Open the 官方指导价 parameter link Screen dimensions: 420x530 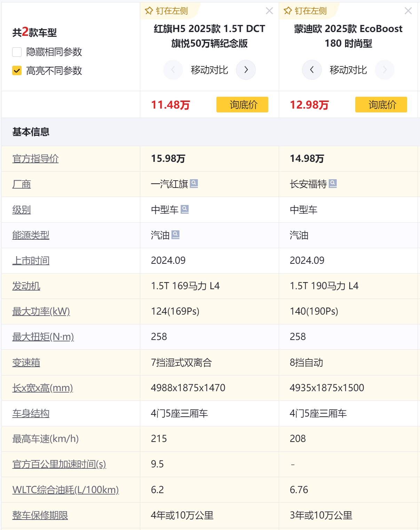click(x=35, y=159)
